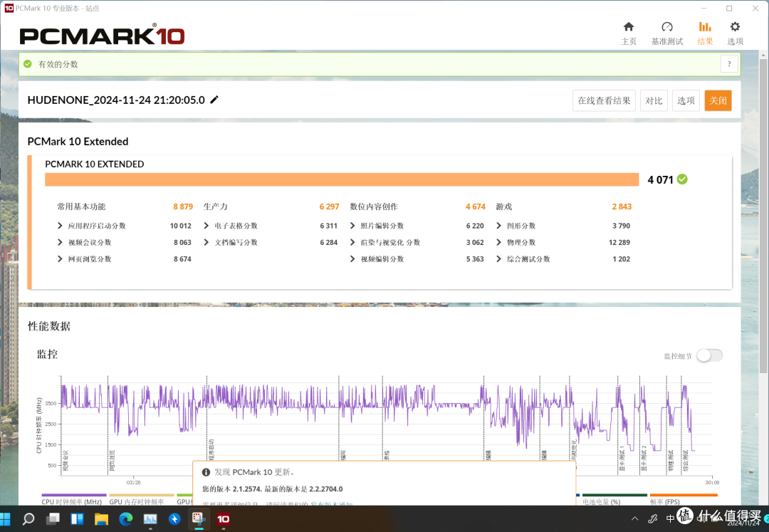Launch File Explorer from taskbar
Screen dimensions: 769x532
[102, 518]
